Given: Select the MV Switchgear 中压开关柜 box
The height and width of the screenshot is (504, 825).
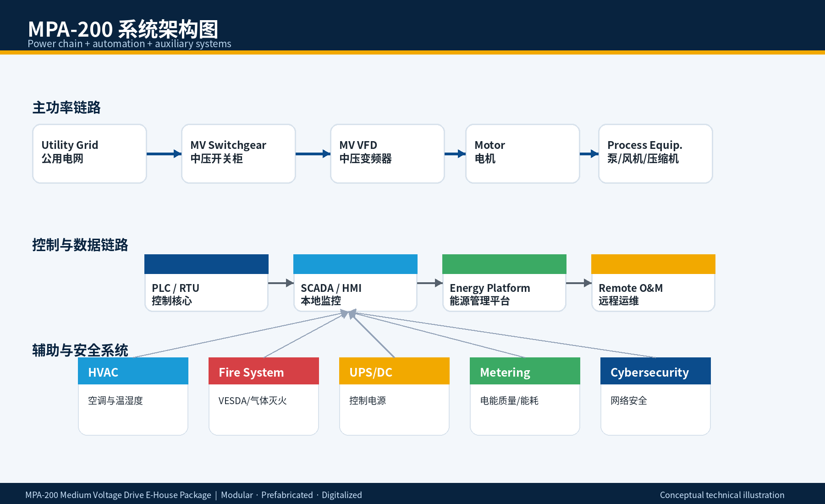Looking at the screenshot, I should click(238, 153).
